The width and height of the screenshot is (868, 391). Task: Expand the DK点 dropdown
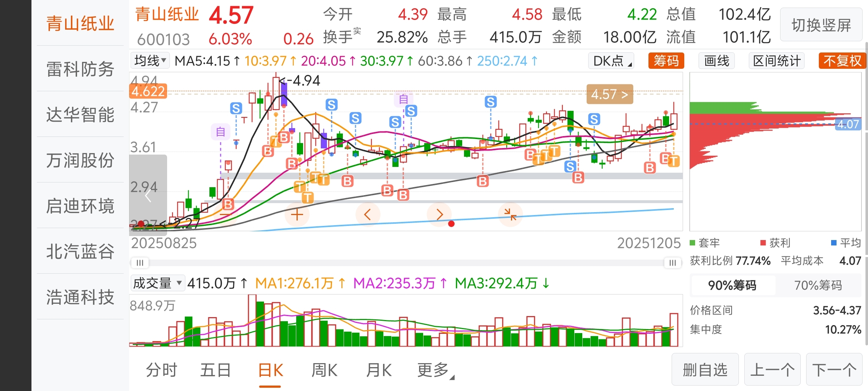(612, 61)
